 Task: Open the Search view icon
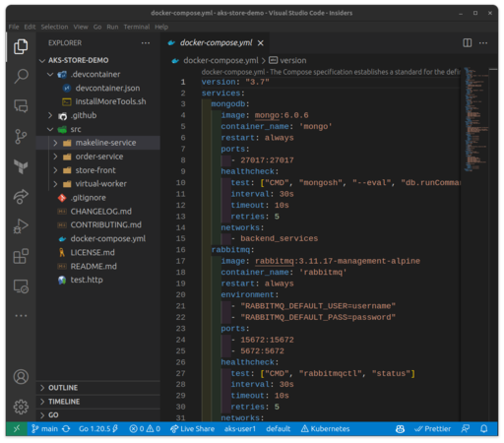[21, 76]
